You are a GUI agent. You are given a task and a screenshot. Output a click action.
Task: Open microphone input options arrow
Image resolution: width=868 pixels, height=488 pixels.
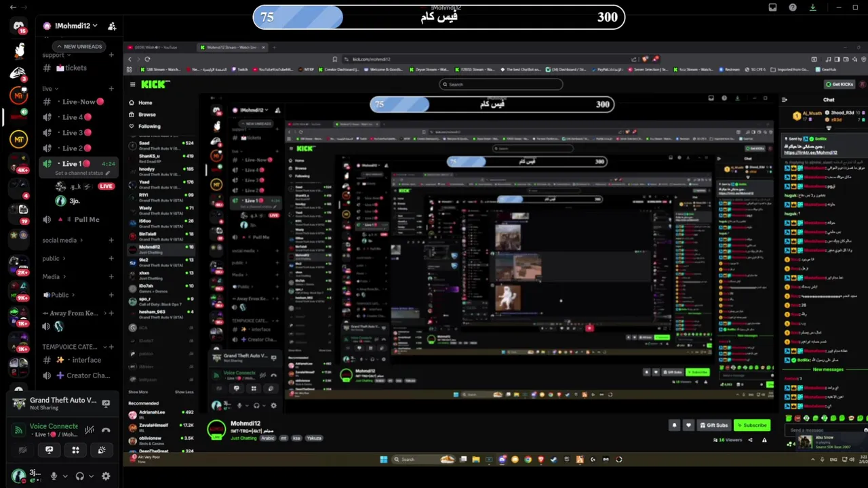click(65, 476)
